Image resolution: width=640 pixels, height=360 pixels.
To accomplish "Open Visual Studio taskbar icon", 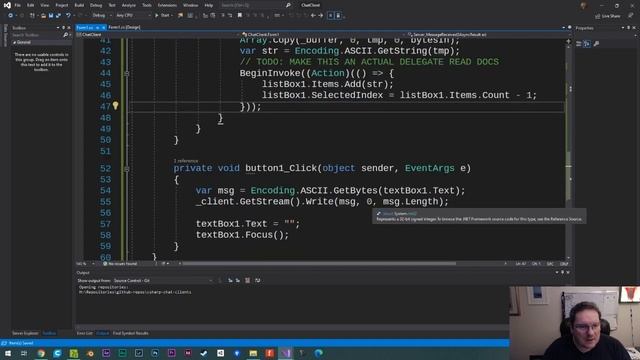I will point(286,353).
